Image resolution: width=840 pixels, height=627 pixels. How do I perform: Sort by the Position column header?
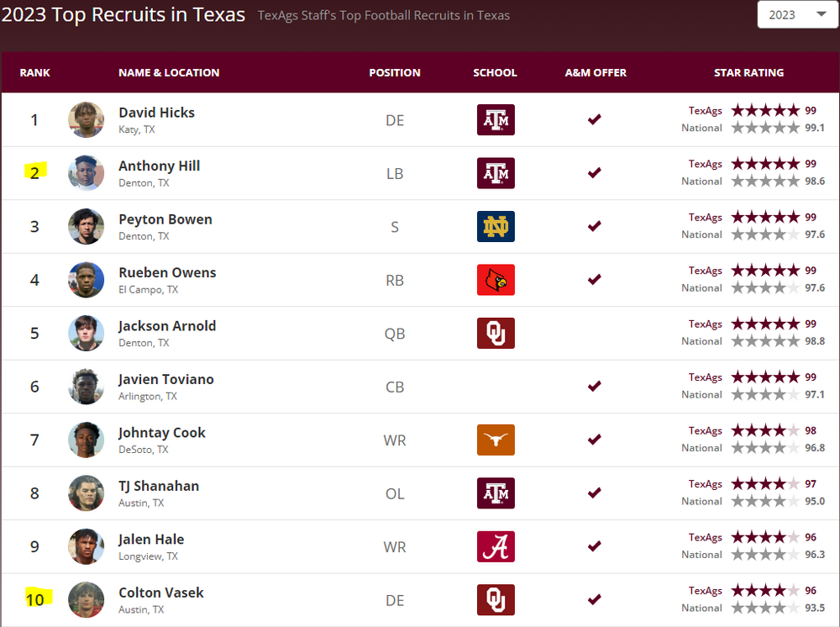pos(395,73)
